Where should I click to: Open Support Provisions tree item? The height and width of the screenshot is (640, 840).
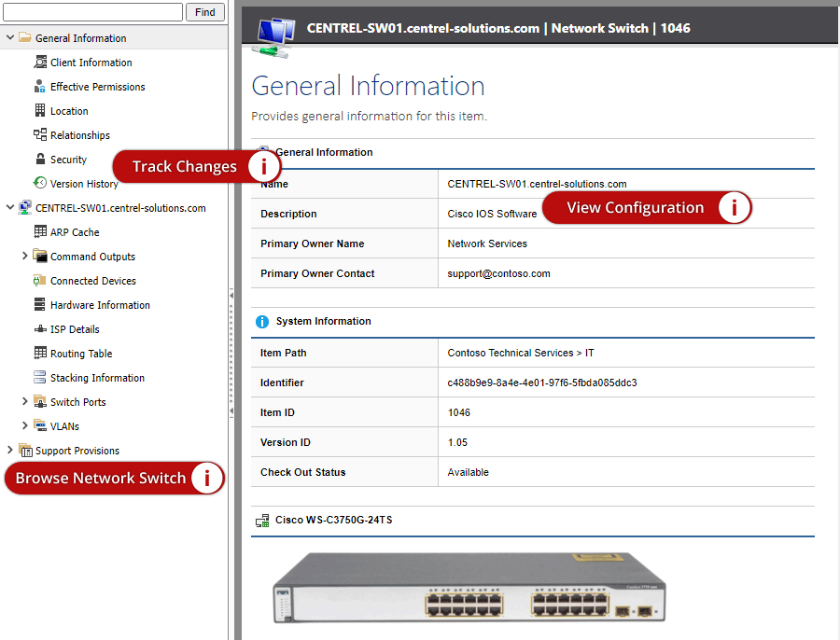click(x=77, y=451)
